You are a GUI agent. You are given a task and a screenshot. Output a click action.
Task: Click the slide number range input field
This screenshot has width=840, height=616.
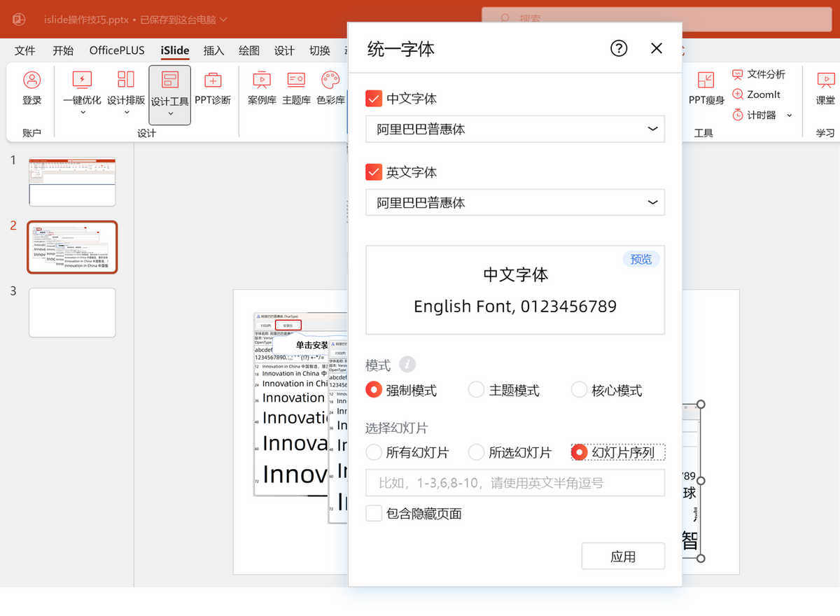point(514,482)
